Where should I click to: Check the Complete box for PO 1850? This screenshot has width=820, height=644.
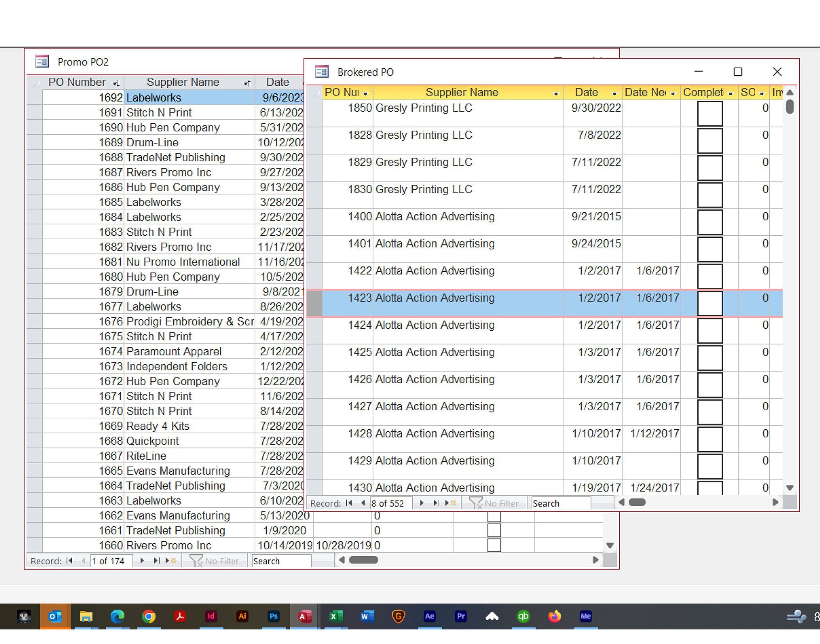pos(711,112)
